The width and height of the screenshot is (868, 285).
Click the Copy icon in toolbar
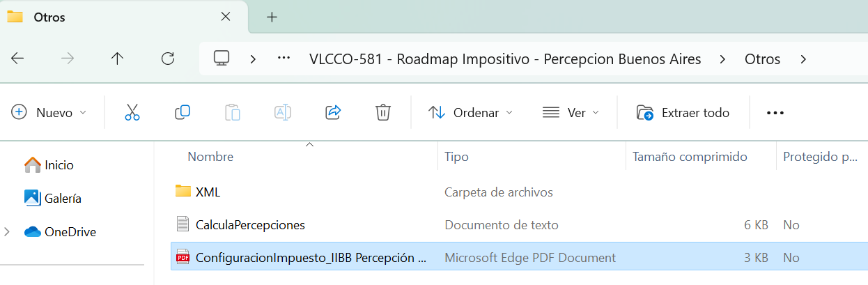pos(183,112)
